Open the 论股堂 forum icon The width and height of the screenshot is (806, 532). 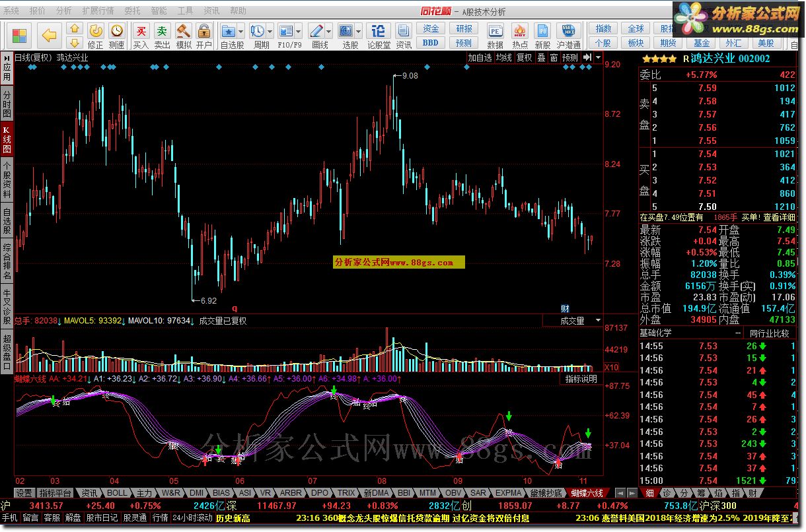[379, 36]
